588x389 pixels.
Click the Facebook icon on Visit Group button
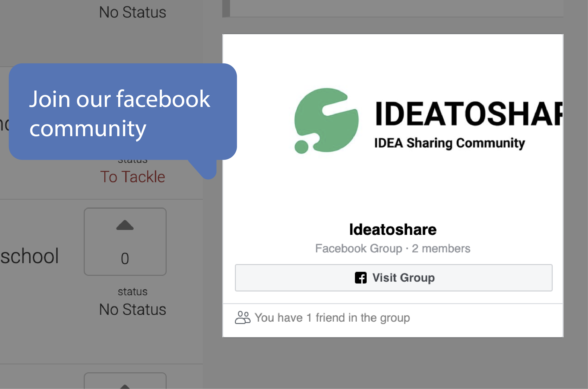pyautogui.click(x=362, y=278)
